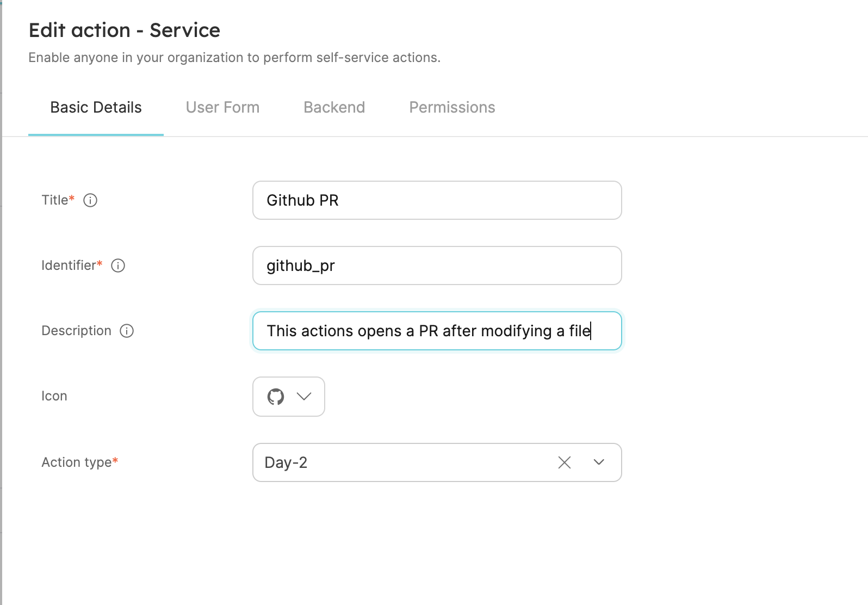
Task: Show the Description field info tooltip icon
Action: [x=127, y=331]
